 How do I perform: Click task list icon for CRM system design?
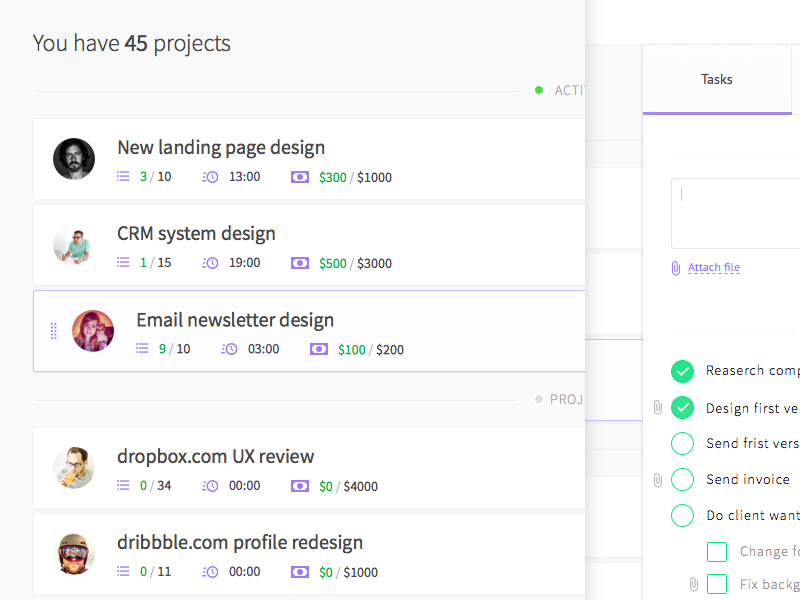(123, 262)
